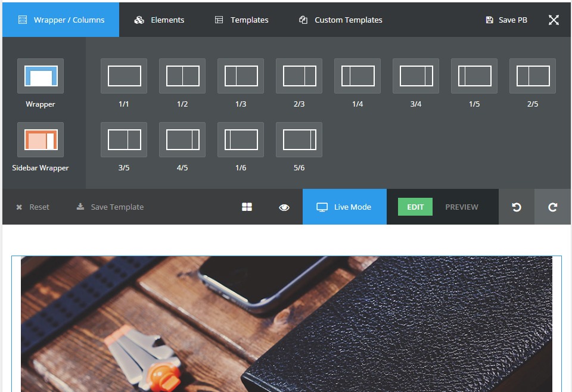Switch to EDIT mode
This screenshot has height=392, width=572.
[x=415, y=207]
